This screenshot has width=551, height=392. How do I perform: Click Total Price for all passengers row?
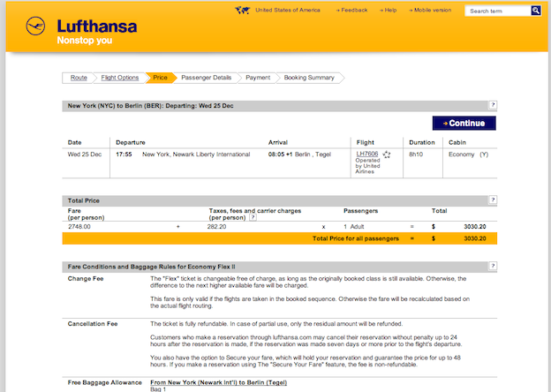click(280, 238)
